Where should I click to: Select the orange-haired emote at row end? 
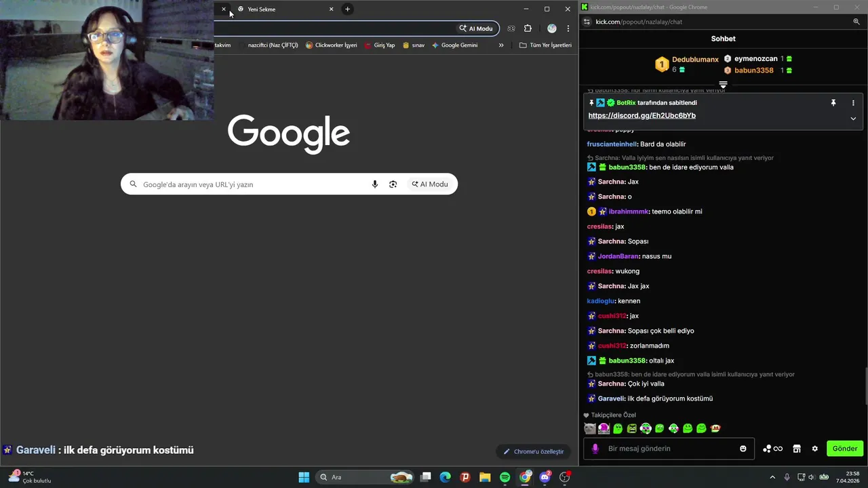pyautogui.click(x=715, y=428)
